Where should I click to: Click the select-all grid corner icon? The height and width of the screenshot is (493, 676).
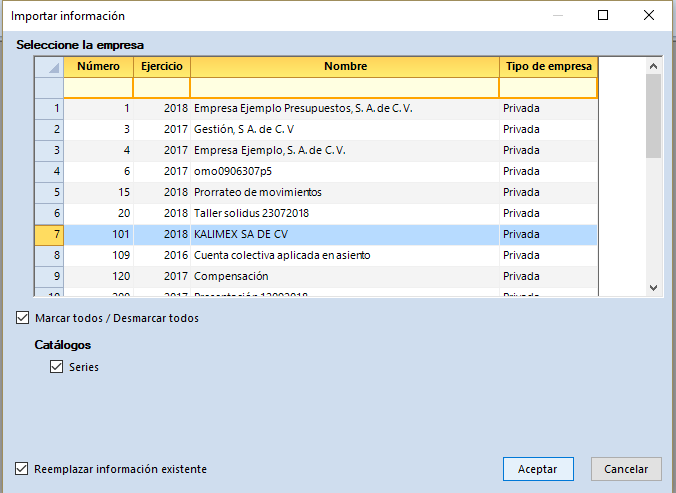click(49, 67)
